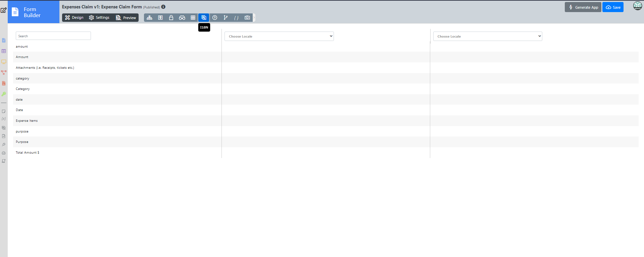Switch to the Preview tab

(x=126, y=18)
